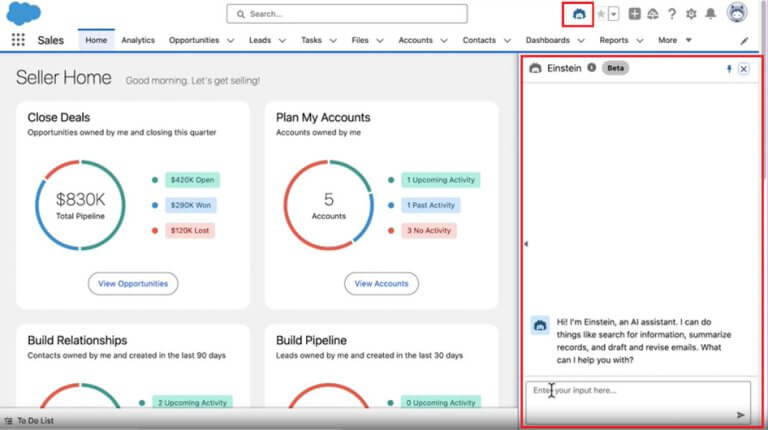Expand the Leads tab chevron

click(282, 41)
